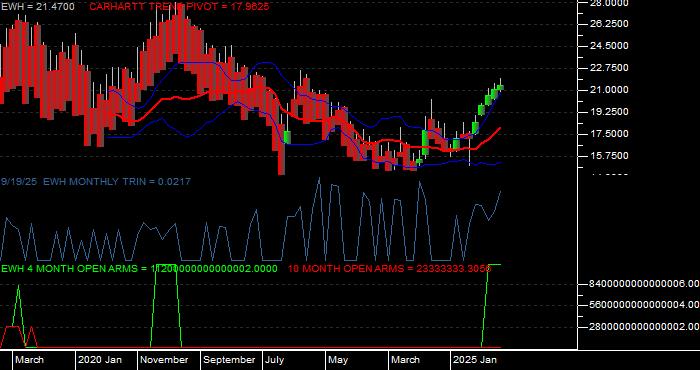
Task: Select the CARHARTT TREND PIVOT = 17.9825 label
Action: (179, 7)
